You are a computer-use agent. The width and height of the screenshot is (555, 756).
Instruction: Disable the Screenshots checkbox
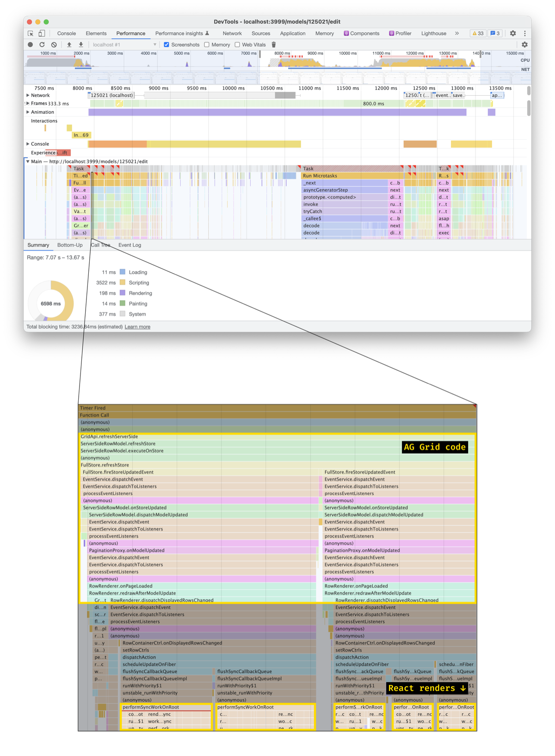166,45
